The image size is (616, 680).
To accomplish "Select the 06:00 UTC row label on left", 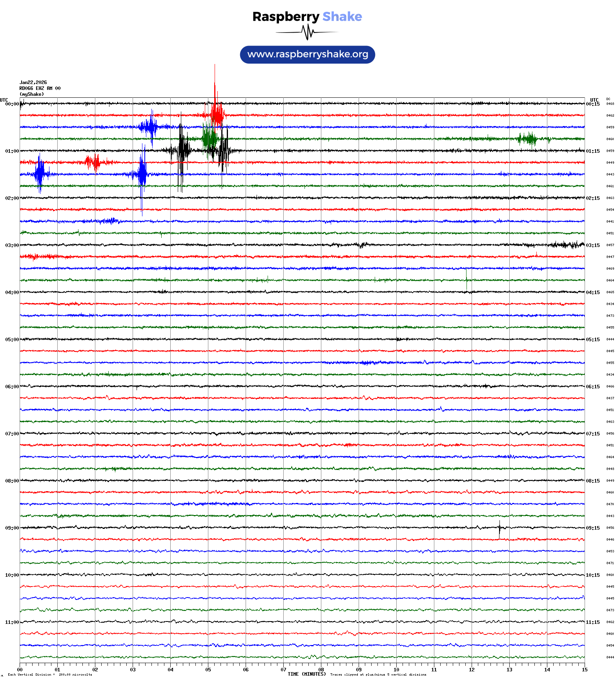I will (12, 387).
